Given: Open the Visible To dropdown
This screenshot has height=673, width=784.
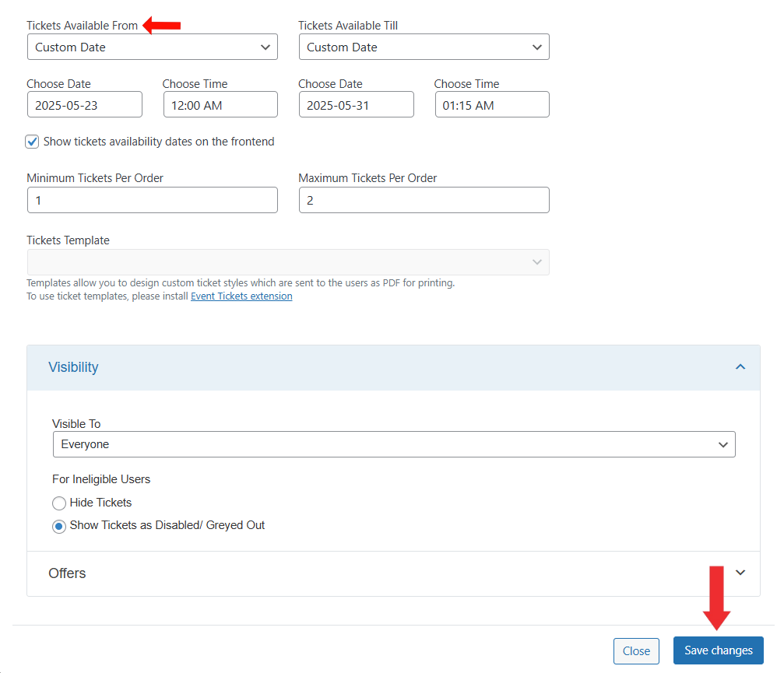Looking at the screenshot, I should tap(394, 444).
